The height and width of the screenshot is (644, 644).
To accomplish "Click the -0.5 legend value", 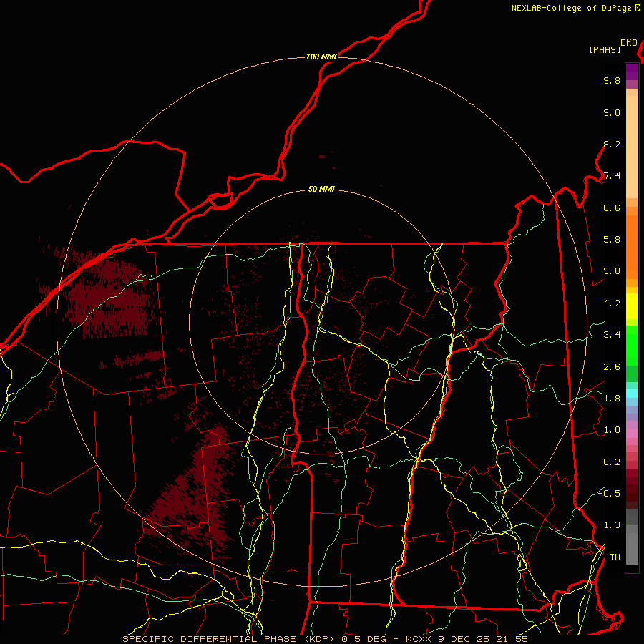I will coord(609,494).
